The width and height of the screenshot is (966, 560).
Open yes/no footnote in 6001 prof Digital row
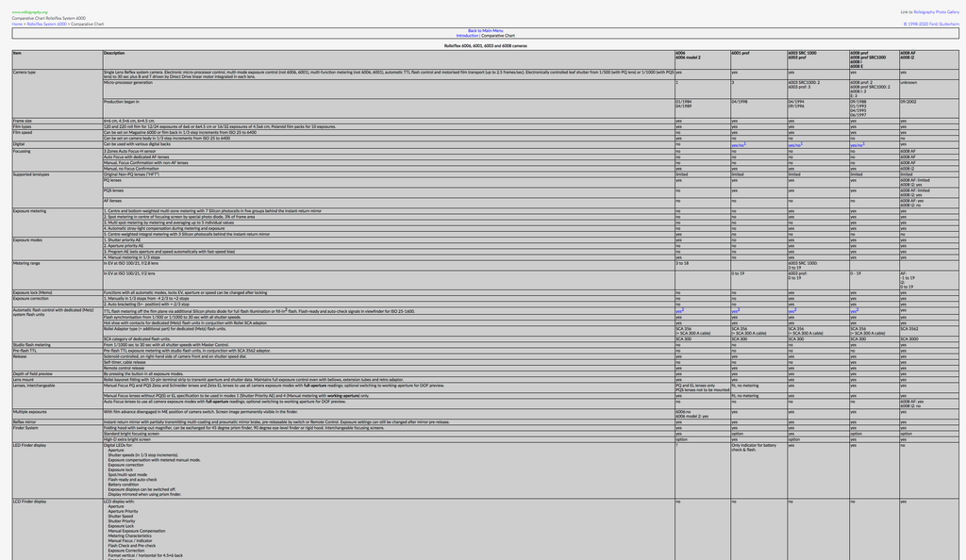(x=738, y=145)
